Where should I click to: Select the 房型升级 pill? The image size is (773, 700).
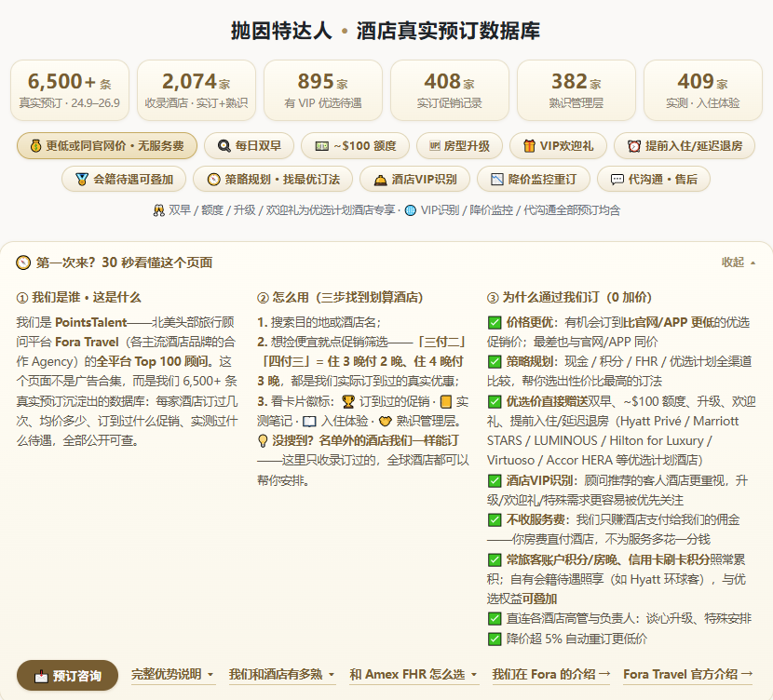pos(459,146)
